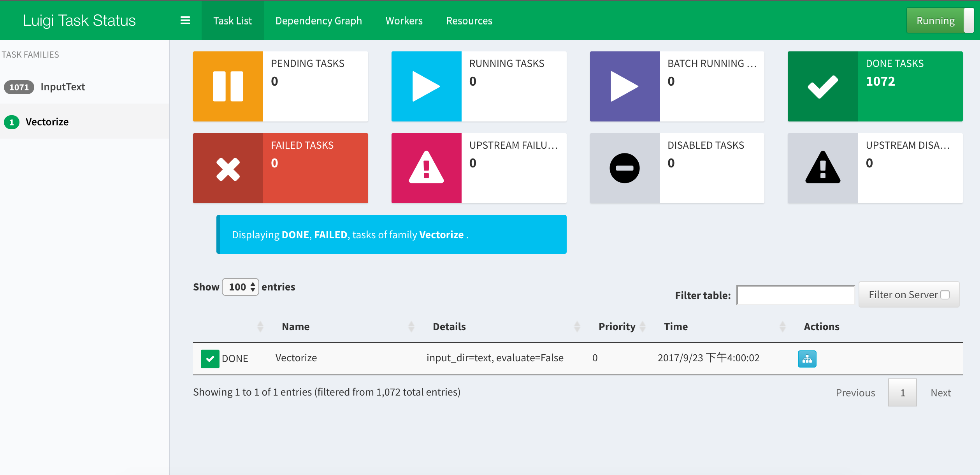Screen dimensions: 980x475
Task: Click the Done Tasks checkmark icon
Action: pyautogui.click(x=822, y=86)
